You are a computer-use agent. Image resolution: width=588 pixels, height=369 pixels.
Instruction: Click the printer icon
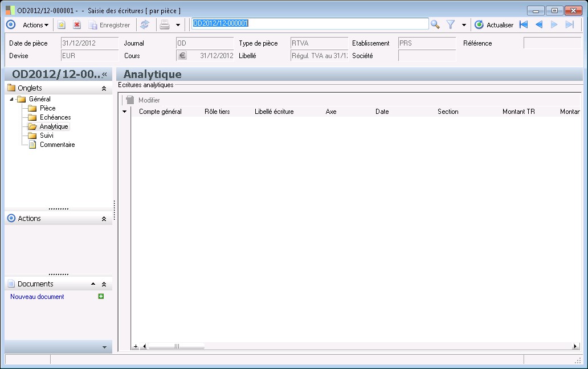tap(165, 25)
